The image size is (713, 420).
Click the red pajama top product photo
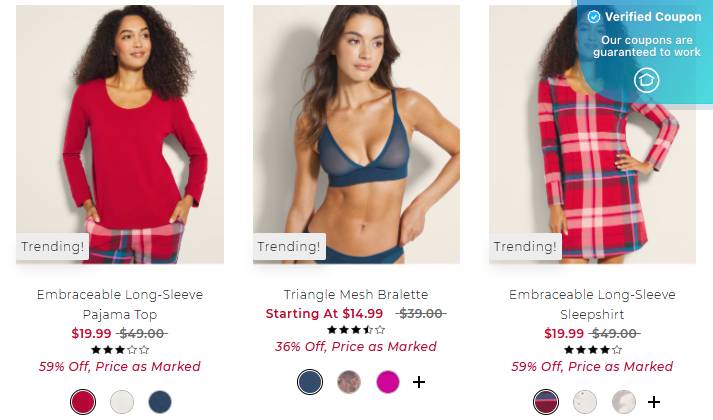tap(120, 135)
